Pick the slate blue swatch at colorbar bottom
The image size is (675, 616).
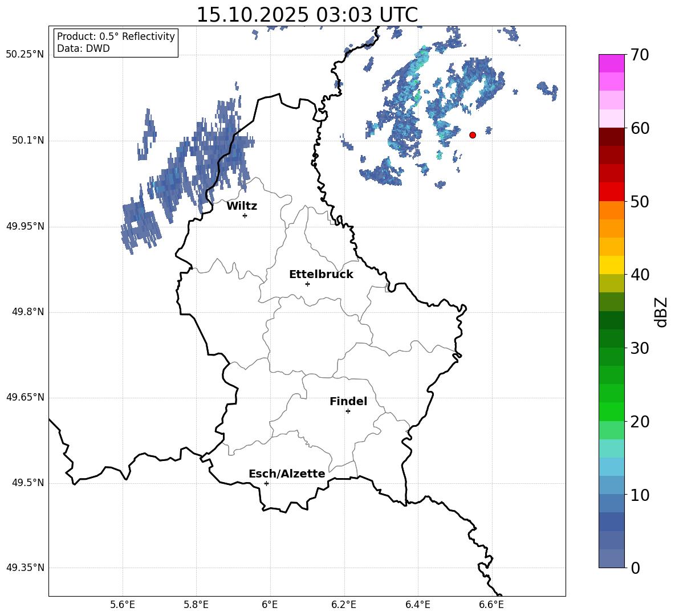(x=611, y=558)
